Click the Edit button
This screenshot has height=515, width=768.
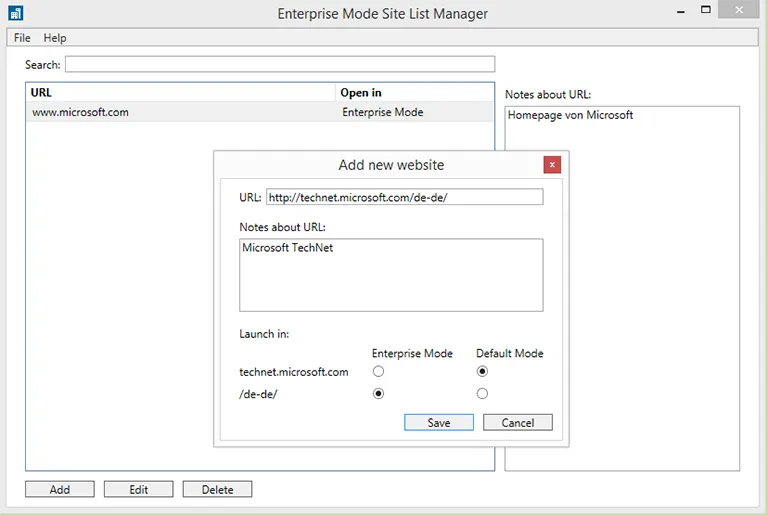coord(139,489)
